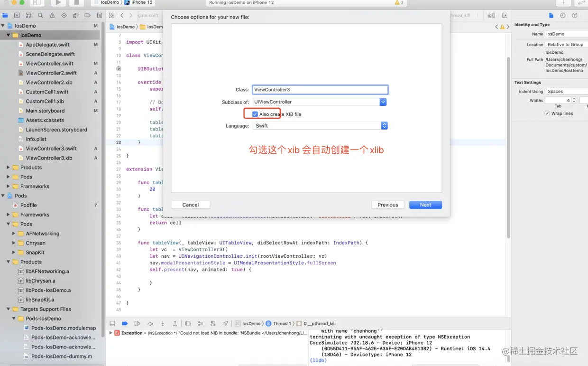
Task: Run the app with the Play button
Action: [x=58, y=2]
